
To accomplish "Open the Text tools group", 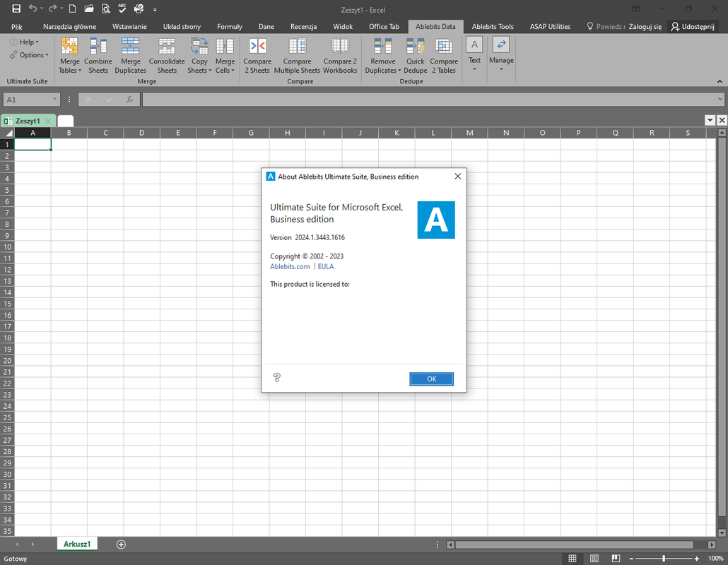I will coord(474,54).
